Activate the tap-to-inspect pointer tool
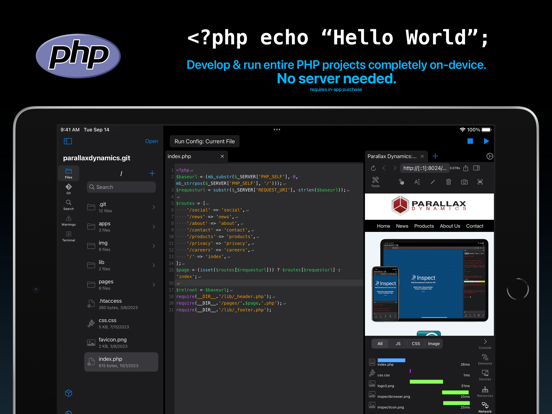The height and width of the screenshot is (414, 552). coord(401,182)
